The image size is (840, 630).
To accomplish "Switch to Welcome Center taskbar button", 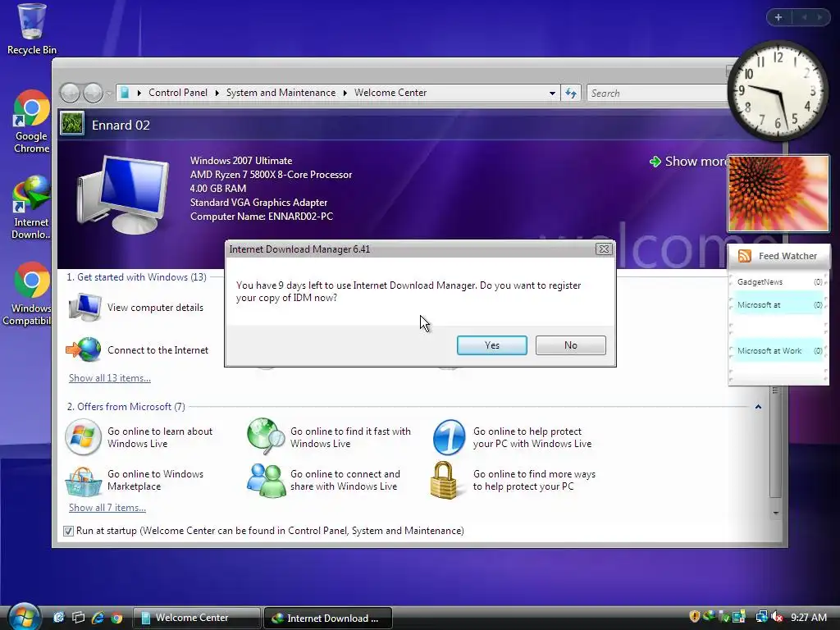I will coord(196,618).
